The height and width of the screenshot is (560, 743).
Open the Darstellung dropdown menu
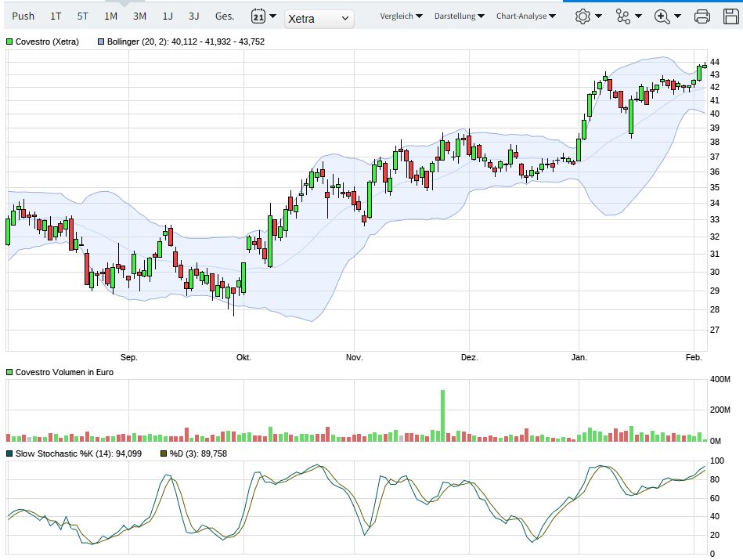click(459, 16)
